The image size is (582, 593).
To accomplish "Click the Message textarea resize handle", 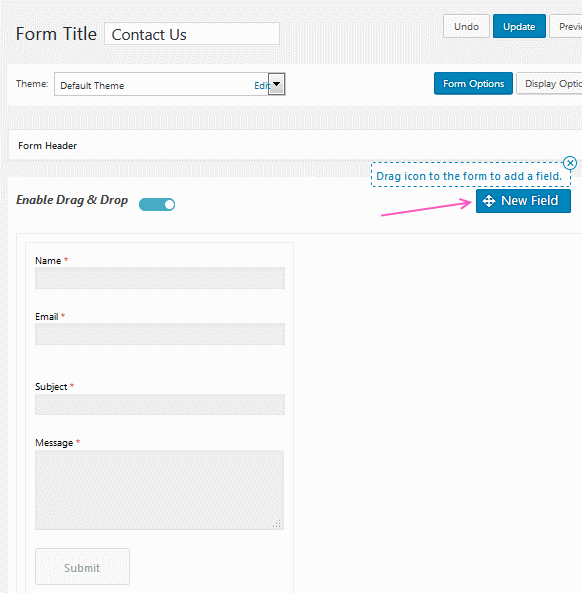I will [277, 524].
